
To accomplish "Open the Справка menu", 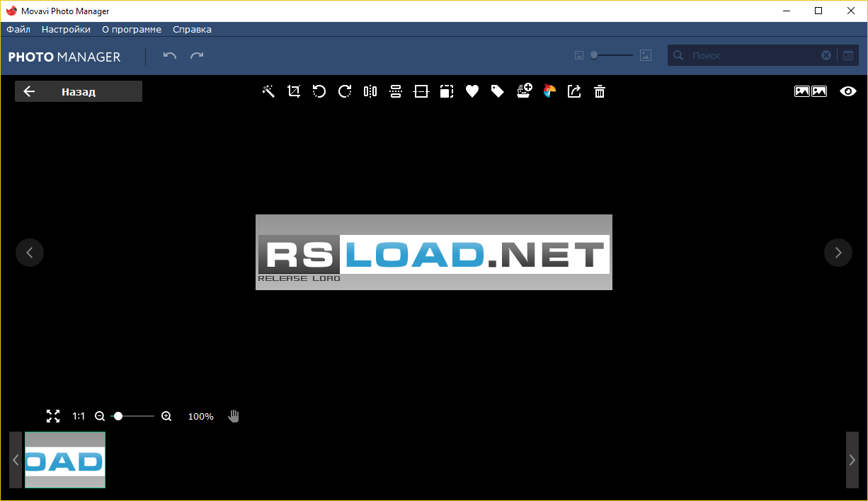I will (x=192, y=29).
